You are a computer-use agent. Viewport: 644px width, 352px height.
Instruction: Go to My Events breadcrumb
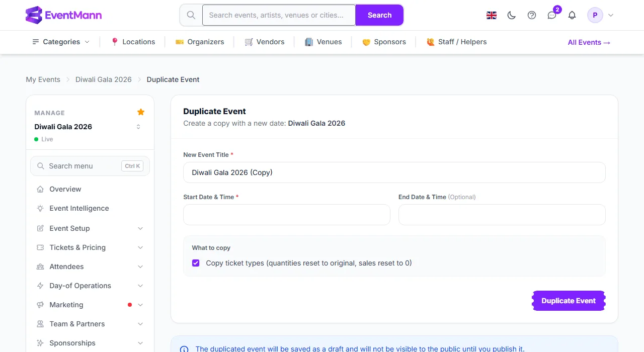(43, 79)
